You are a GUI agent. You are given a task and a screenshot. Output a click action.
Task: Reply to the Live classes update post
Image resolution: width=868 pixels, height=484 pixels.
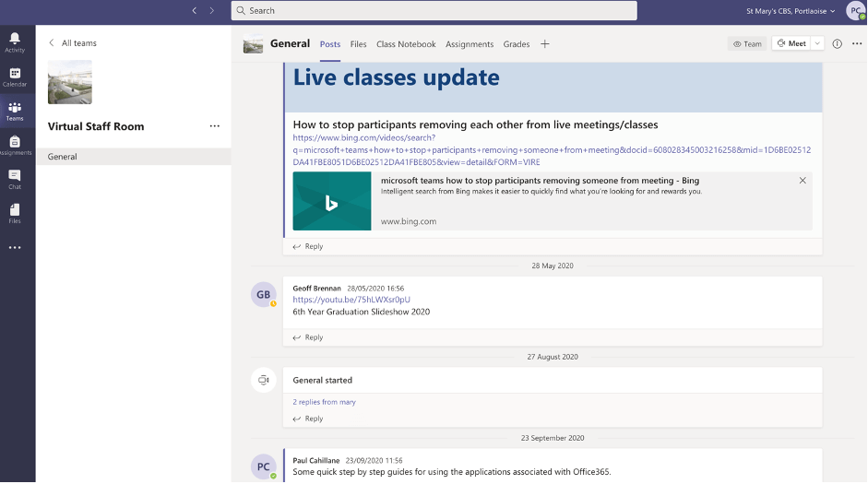[x=308, y=247]
